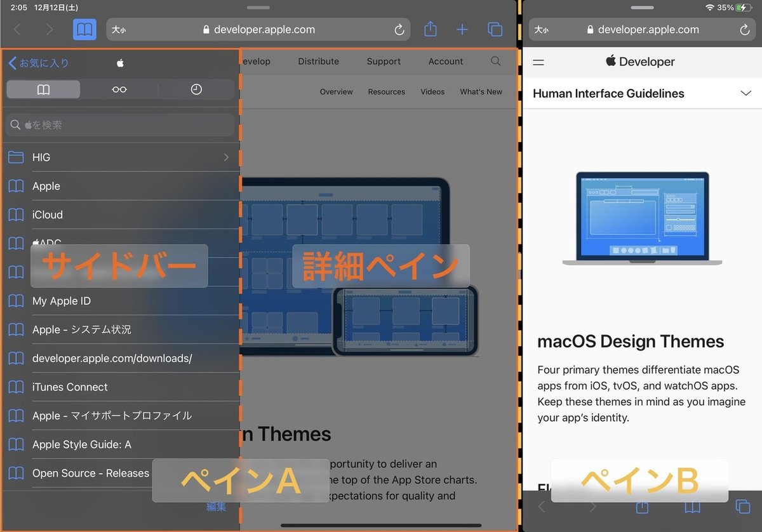Expand HIG folder via its chevron
The height and width of the screenshot is (532, 762).
226,157
